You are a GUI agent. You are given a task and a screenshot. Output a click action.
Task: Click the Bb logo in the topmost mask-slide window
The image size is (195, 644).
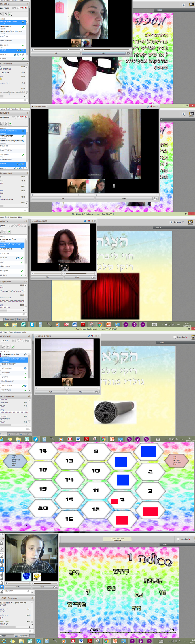(x=191, y=5)
